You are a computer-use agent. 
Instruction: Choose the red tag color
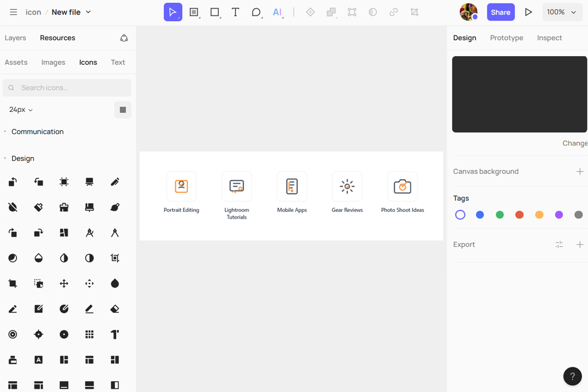click(519, 215)
